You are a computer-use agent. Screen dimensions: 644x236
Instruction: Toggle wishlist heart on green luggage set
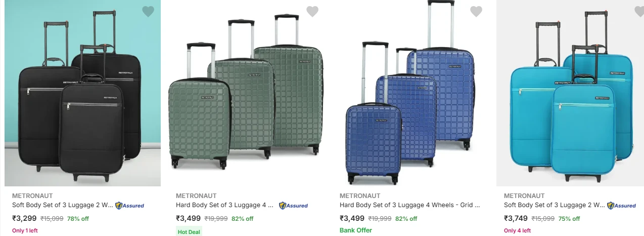coord(312,11)
